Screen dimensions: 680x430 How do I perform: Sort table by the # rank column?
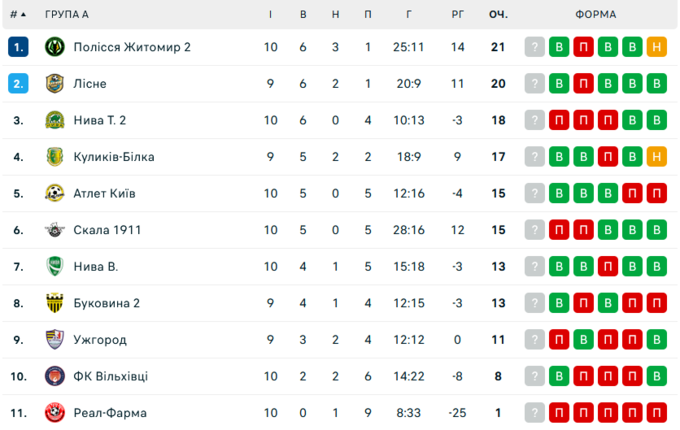tap(17, 15)
